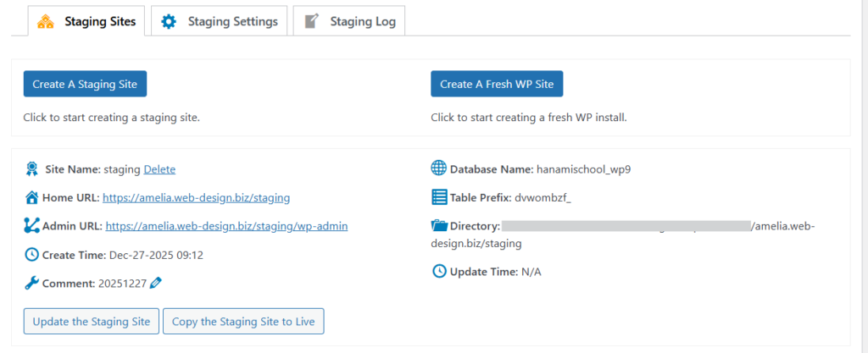
Task: Click Copy the Staging Site to Live
Action: (243, 322)
